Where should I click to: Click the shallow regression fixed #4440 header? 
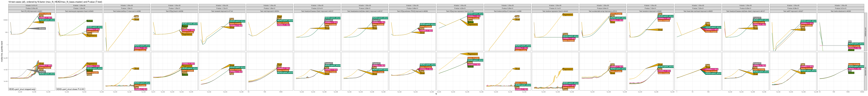555,11
